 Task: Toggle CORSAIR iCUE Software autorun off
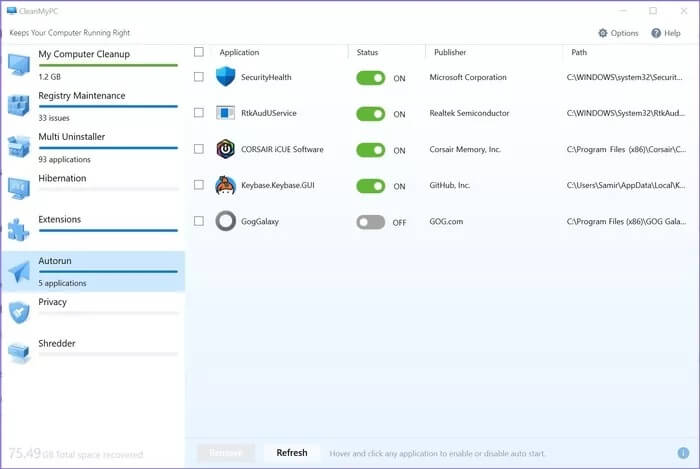click(x=371, y=150)
